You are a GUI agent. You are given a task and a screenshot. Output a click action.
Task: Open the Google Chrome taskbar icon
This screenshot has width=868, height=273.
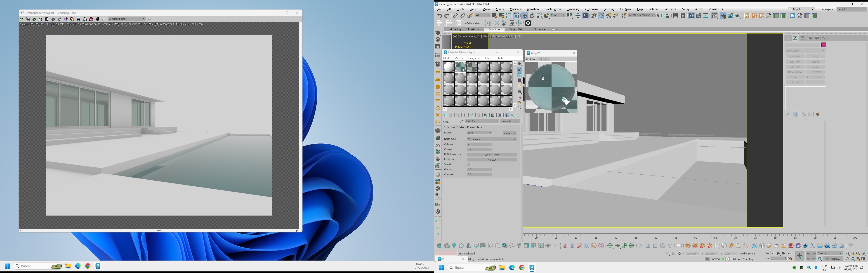(x=522, y=268)
